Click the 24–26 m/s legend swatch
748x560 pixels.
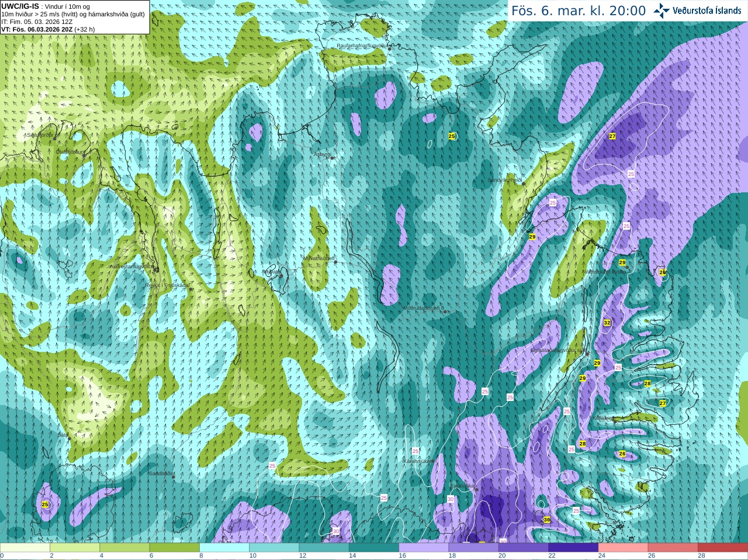click(624, 548)
